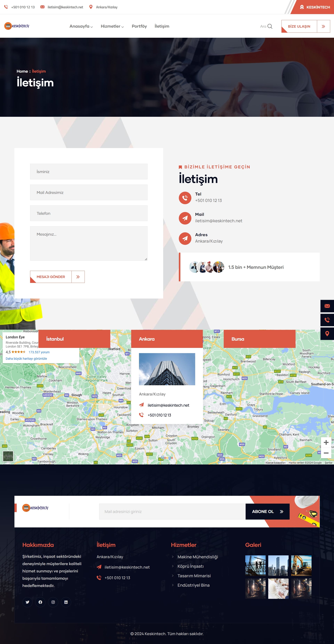Open the Twitter footer icon
This screenshot has height=644, width=334.
pyautogui.click(x=27, y=602)
